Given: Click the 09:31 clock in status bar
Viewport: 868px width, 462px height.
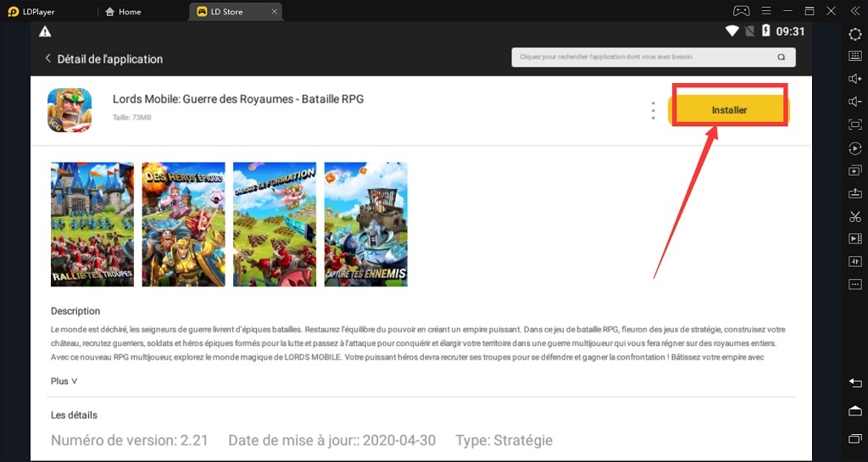Looking at the screenshot, I should tap(790, 31).
